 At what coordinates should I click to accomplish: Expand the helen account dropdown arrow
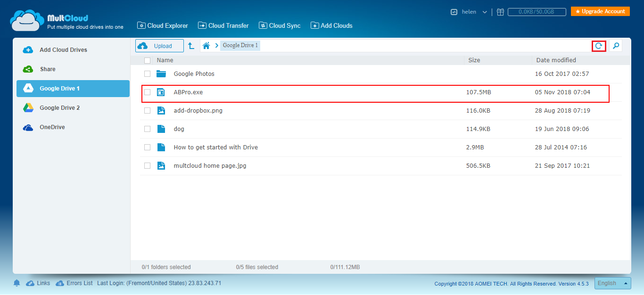click(485, 12)
